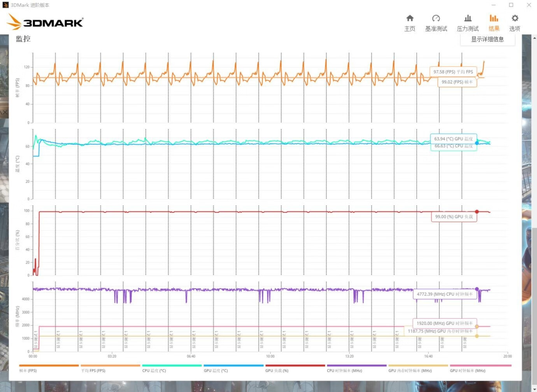Click the 16:40 time axis label
537x392 pixels.
click(x=428, y=356)
